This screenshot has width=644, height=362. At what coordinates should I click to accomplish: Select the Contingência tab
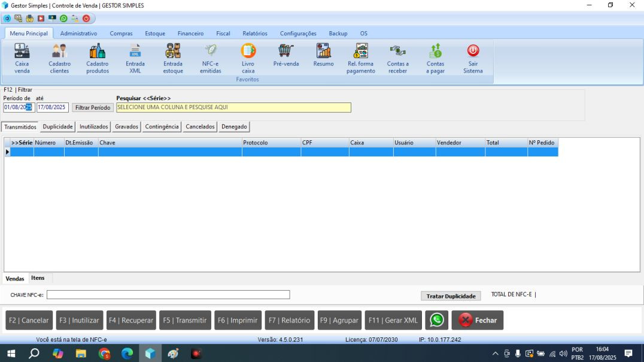[162, 127]
